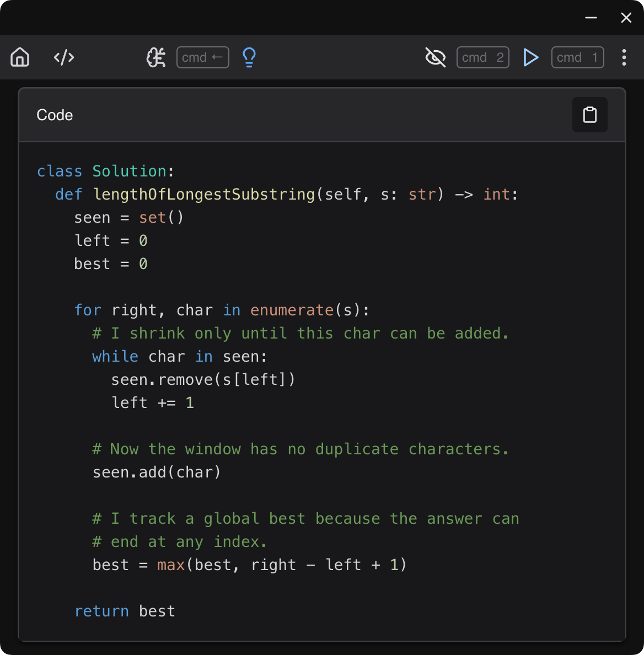
Task: Click the 'left += 1' line
Action: point(152,402)
